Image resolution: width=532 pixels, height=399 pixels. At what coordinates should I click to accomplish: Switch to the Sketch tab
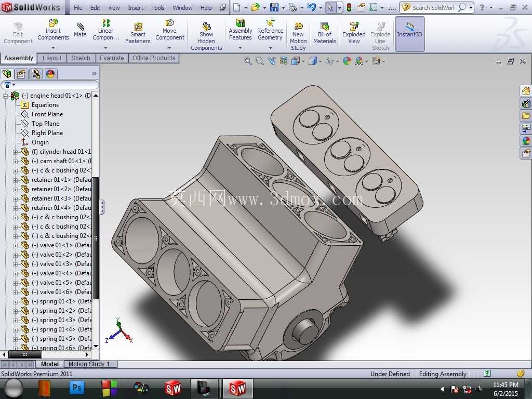pyautogui.click(x=81, y=58)
